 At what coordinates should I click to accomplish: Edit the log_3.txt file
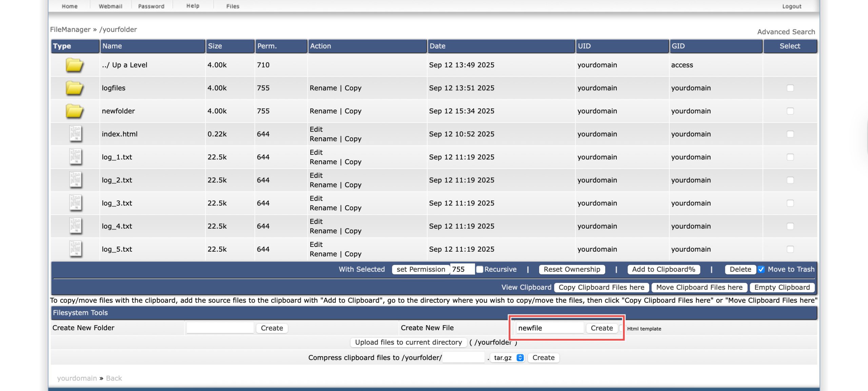pyautogui.click(x=316, y=198)
